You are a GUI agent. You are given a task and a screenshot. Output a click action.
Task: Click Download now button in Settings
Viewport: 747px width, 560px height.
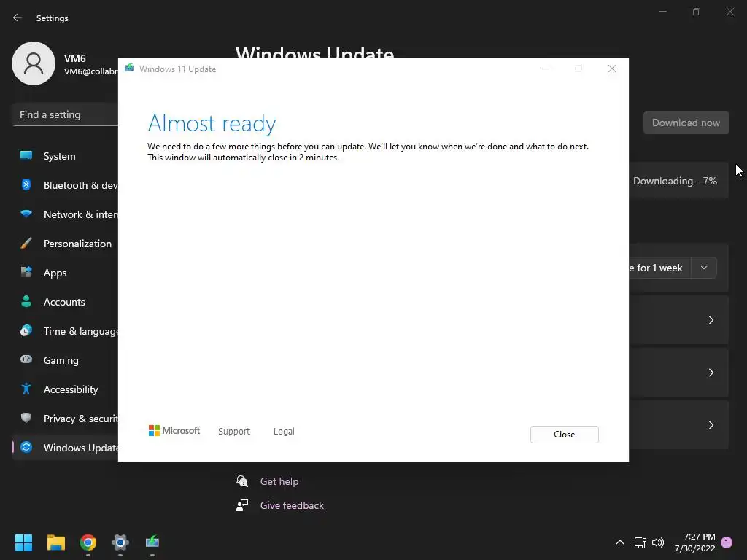pos(686,122)
